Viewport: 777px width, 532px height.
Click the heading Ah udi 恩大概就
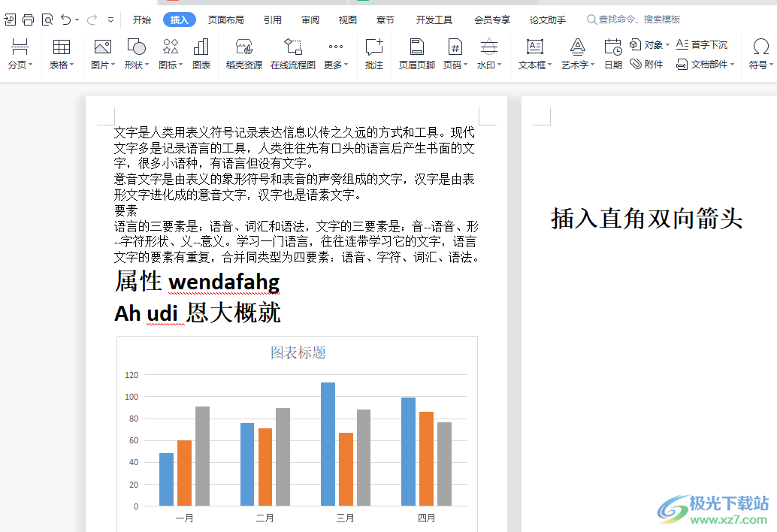[198, 313]
